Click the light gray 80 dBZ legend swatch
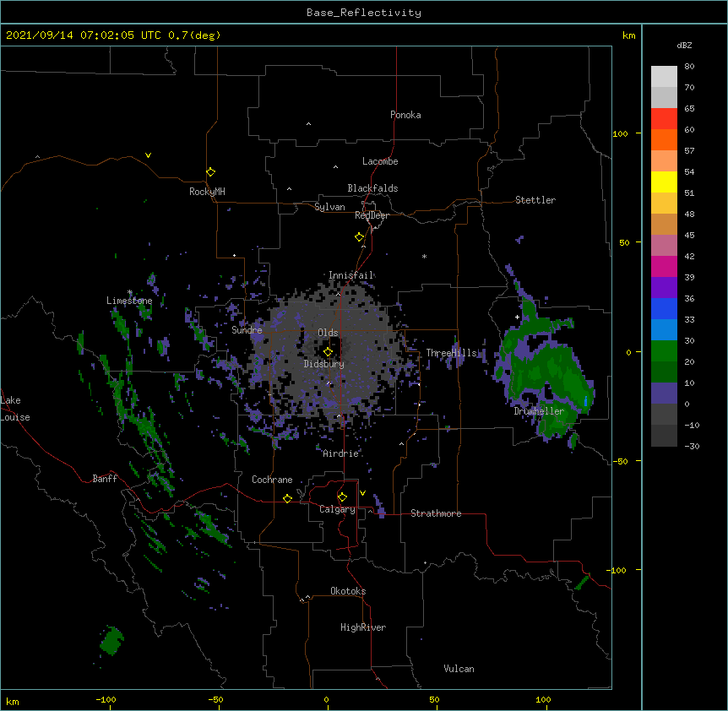Image resolution: width=728 pixels, height=711 pixels. pyautogui.click(x=664, y=77)
